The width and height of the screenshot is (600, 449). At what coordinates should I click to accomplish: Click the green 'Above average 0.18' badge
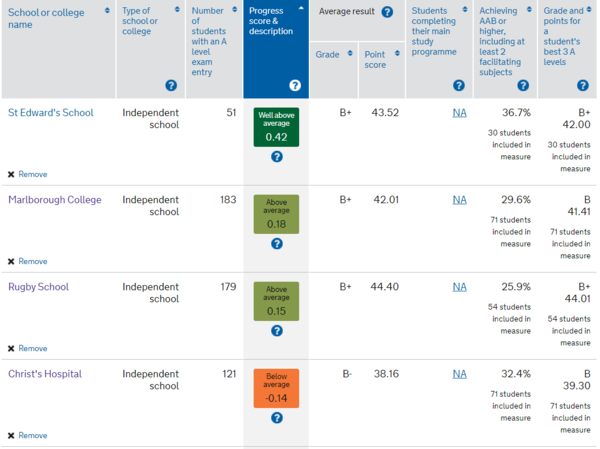coord(276,214)
